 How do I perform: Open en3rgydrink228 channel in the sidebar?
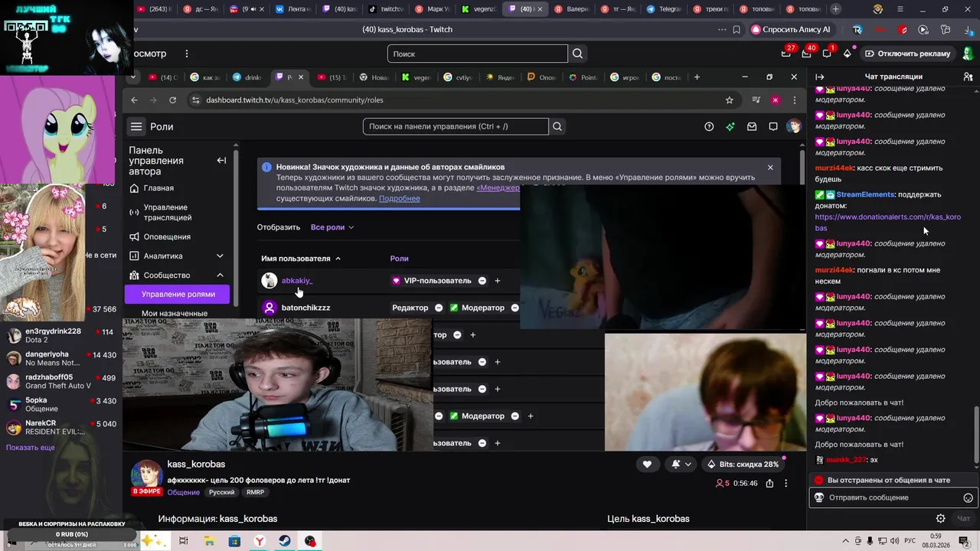(x=61, y=335)
